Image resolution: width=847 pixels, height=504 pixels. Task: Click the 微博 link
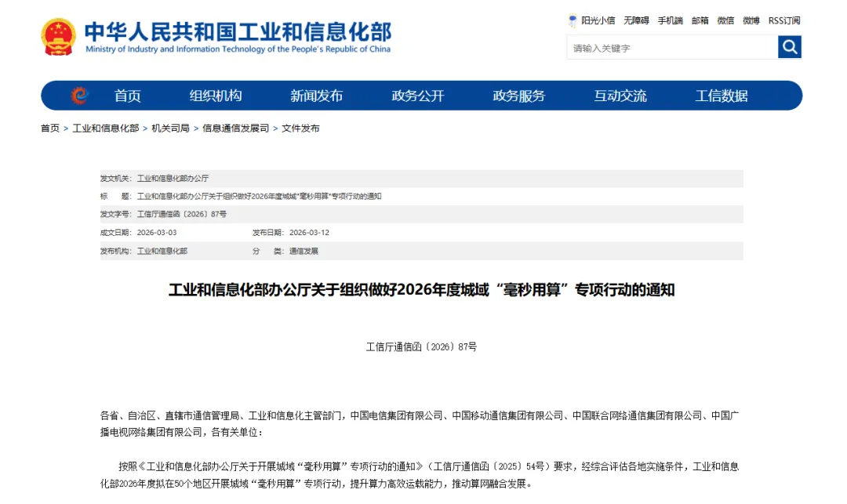coord(751,20)
